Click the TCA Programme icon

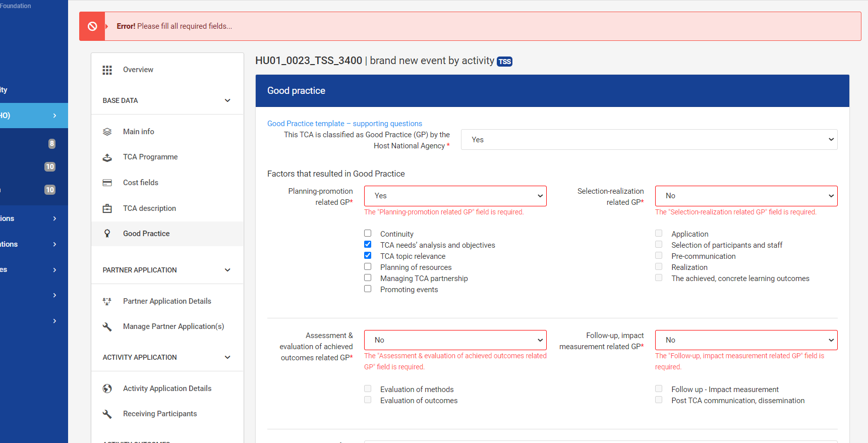[107, 157]
